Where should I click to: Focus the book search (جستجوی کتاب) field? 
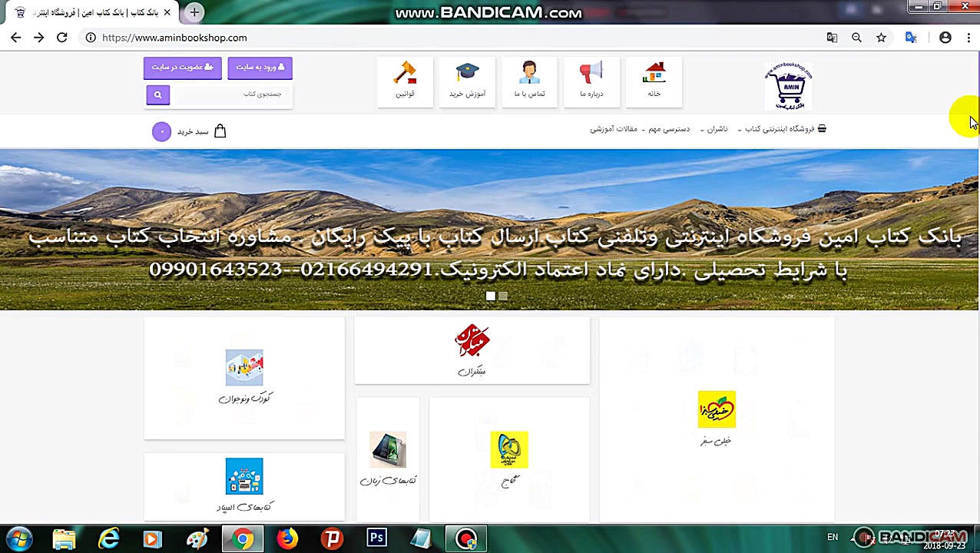pyautogui.click(x=233, y=94)
